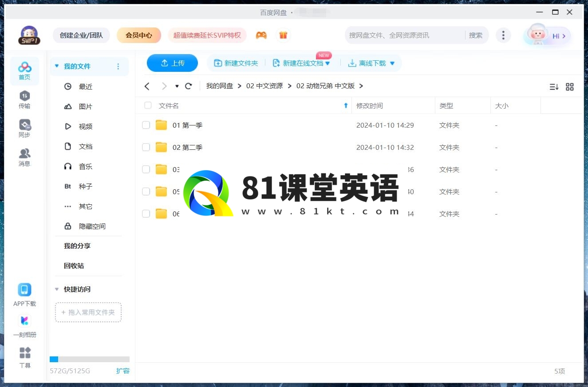The width and height of the screenshot is (588, 387).
Task: Open the 新建在线文档 dropdown arrow
Action: (328, 63)
